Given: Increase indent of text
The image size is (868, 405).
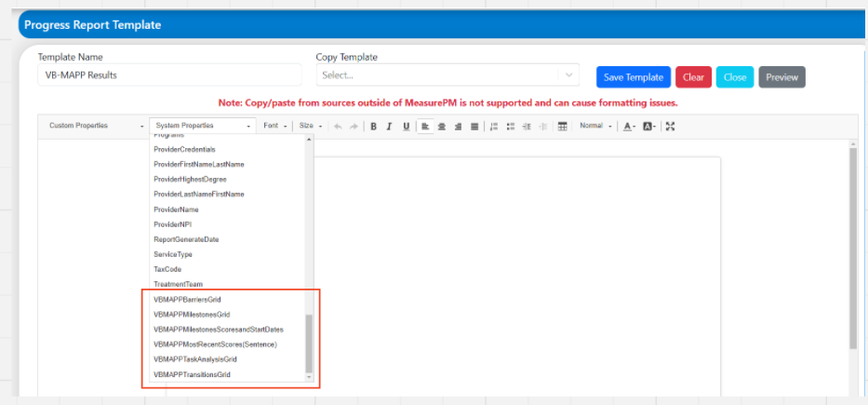Looking at the screenshot, I should click(527, 127).
